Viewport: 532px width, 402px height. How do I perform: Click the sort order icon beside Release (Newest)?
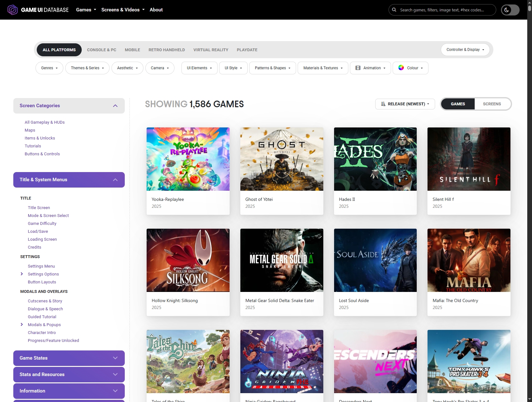(383, 104)
